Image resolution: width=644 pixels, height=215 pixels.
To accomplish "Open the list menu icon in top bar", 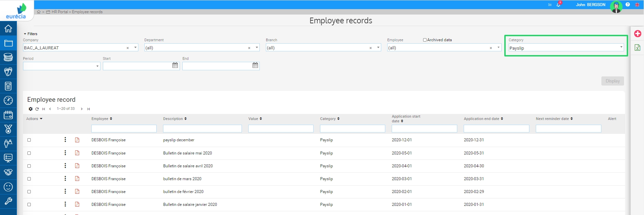I will pos(550,5).
